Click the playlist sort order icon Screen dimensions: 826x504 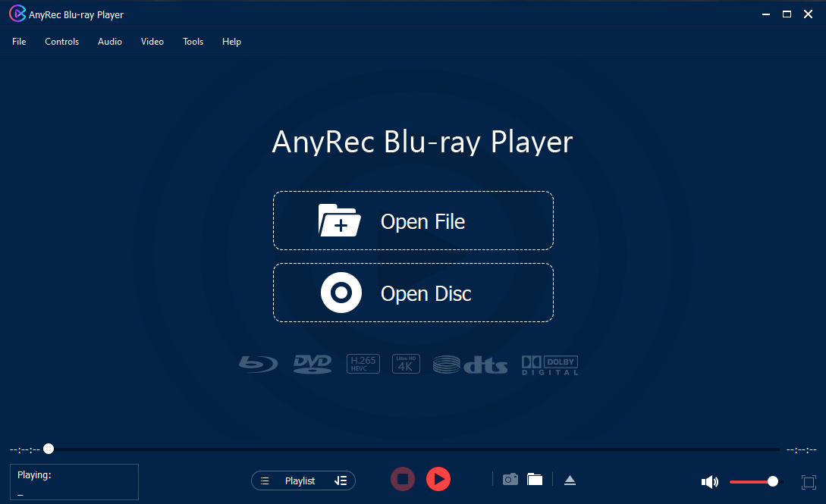point(341,481)
